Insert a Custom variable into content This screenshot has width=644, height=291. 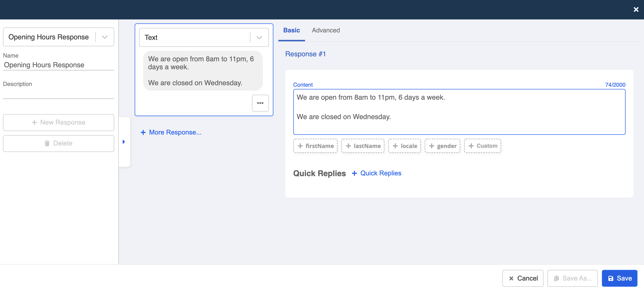coord(482,146)
